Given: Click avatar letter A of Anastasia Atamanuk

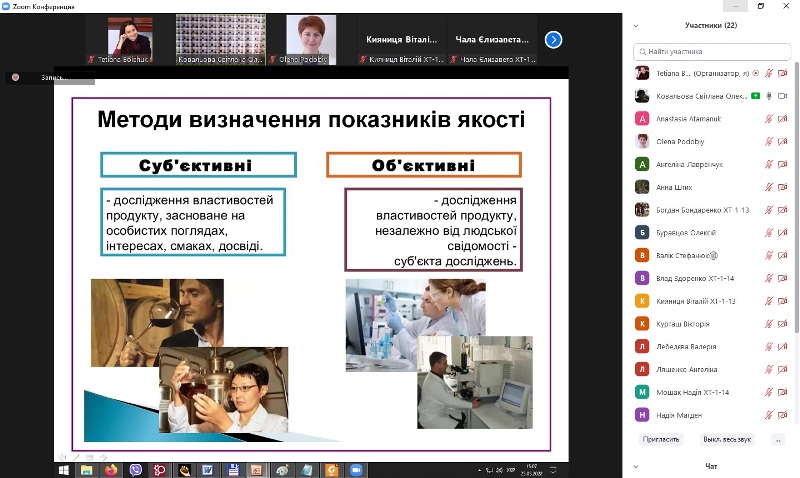Looking at the screenshot, I should pyautogui.click(x=642, y=119).
